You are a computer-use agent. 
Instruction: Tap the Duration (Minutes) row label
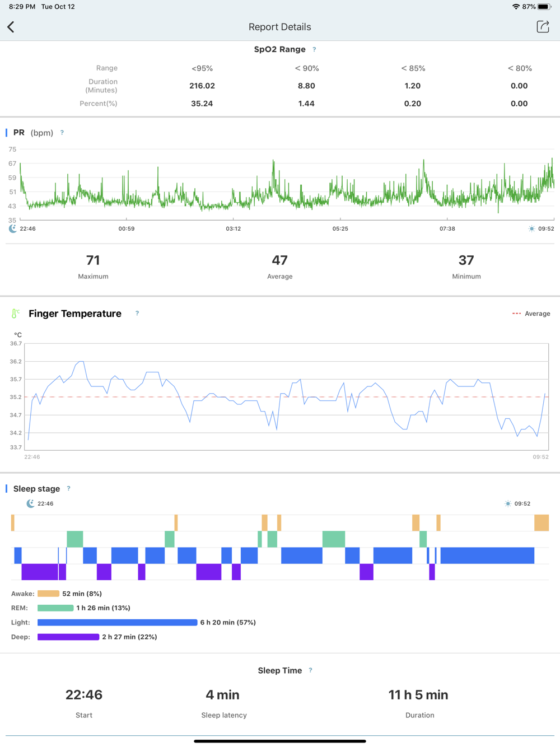101,86
